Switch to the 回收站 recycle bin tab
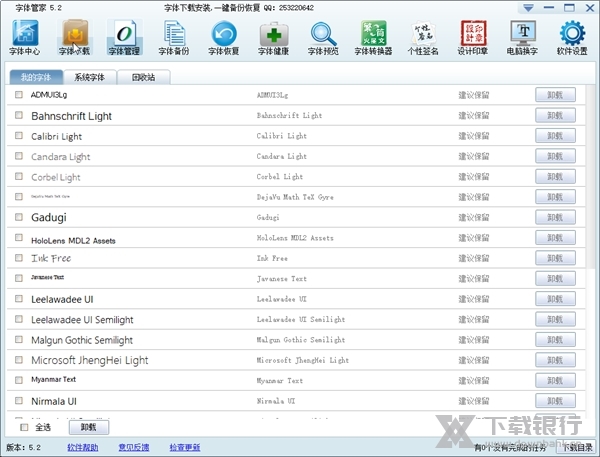The width and height of the screenshot is (600, 457). (143, 77)
